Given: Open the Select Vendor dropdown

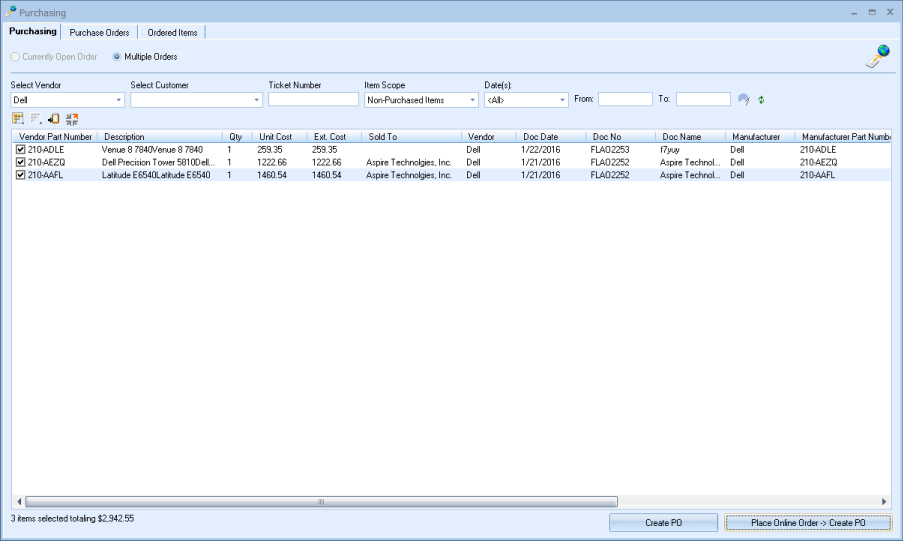Looking at the screenshot, I should coord(119,100).
